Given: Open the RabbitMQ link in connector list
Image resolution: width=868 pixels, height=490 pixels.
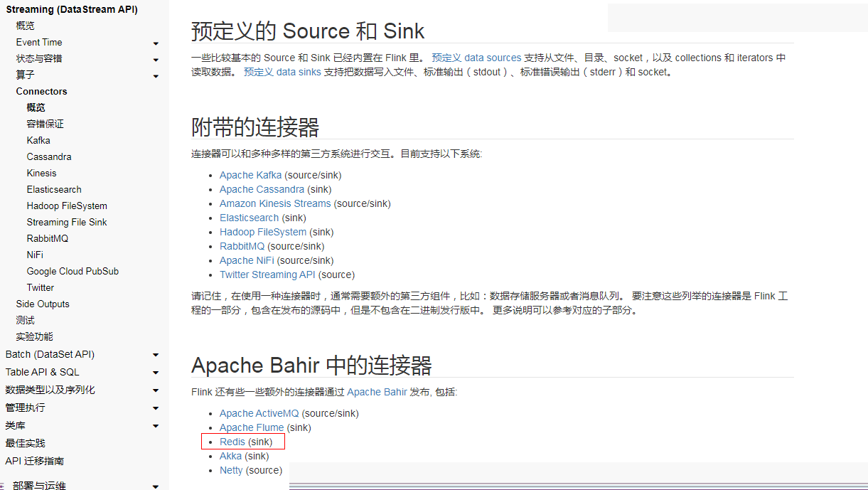Looking at the screenshot, I should point(242,246).
